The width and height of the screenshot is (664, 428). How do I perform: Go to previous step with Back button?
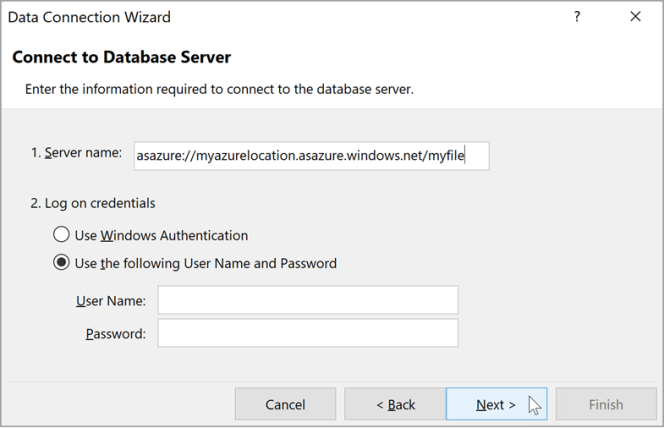[395, 404]
